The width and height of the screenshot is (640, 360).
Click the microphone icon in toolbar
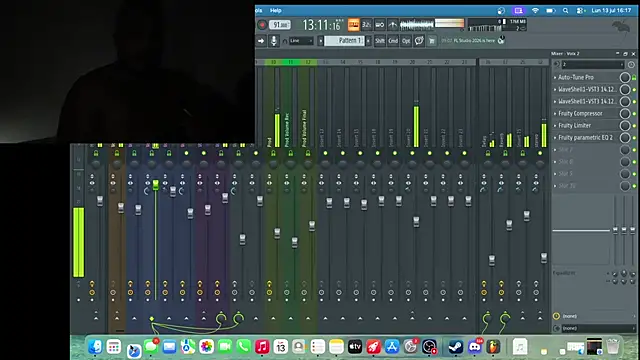(274, 40)
